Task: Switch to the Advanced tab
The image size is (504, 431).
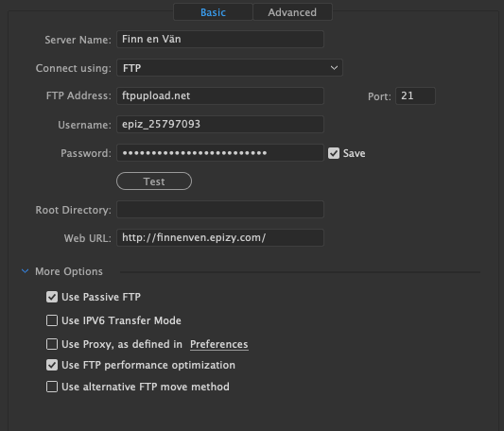Action: (292, 12)
